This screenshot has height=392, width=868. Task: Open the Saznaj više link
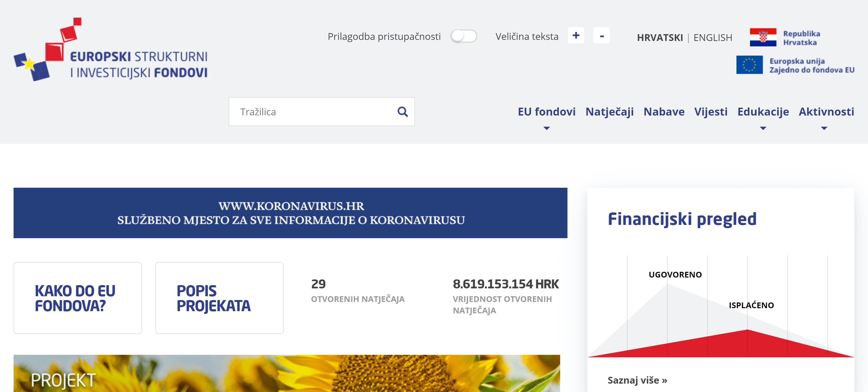[637, 380]
